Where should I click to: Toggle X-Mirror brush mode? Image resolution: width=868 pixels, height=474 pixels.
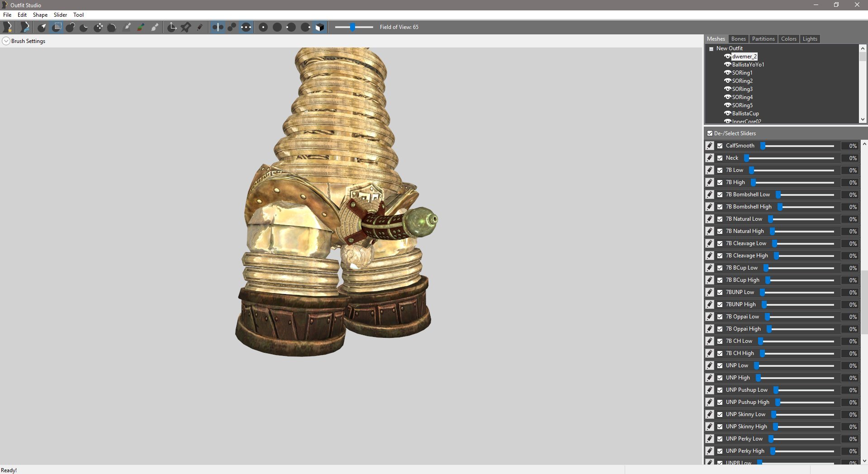pyautogui.click(x=218, y=27)
